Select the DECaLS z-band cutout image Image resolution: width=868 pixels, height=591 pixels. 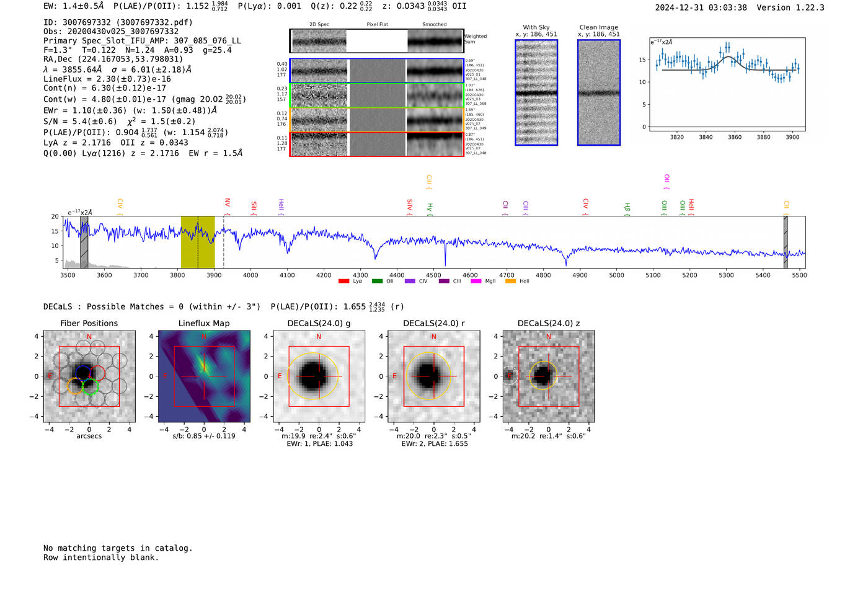[x=548, y=376]
